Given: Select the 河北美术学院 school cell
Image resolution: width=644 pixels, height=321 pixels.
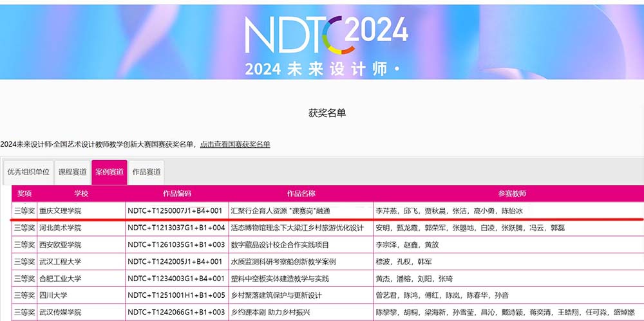Looking at the screenshot, I should pos(60,228).
